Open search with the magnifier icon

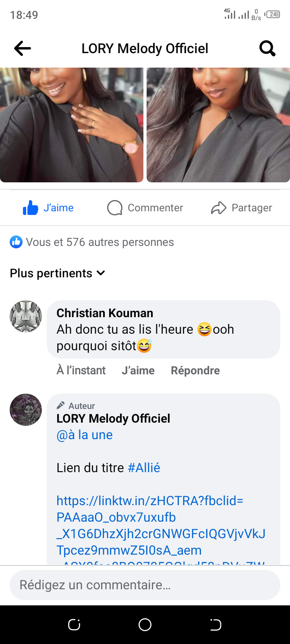tap(267, 49)
